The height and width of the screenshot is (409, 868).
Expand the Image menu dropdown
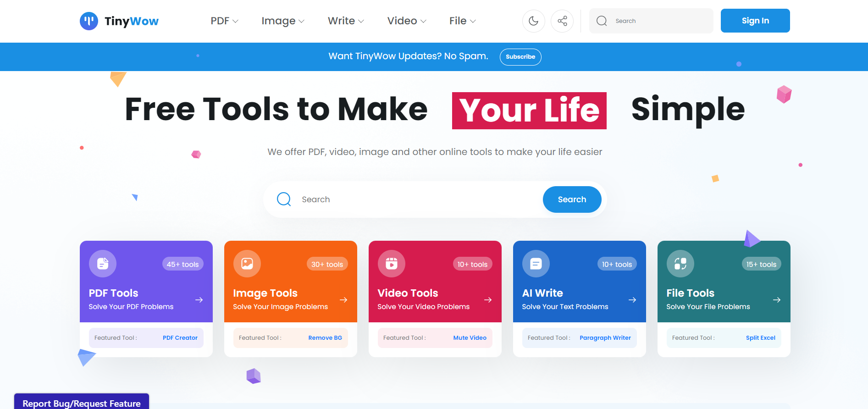[x=283, y=21]
